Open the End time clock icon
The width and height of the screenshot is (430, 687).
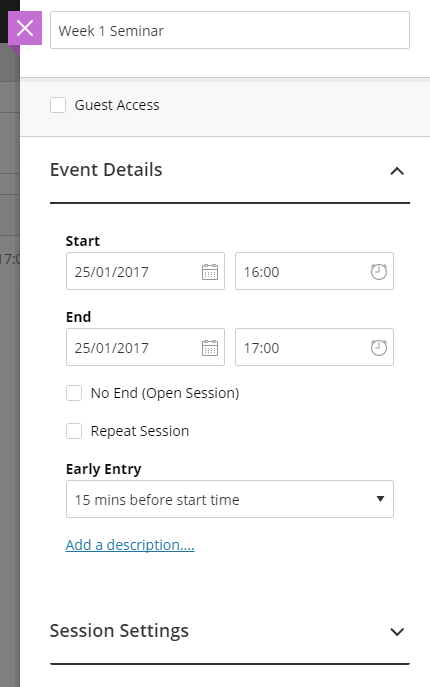tap(379, 348)
